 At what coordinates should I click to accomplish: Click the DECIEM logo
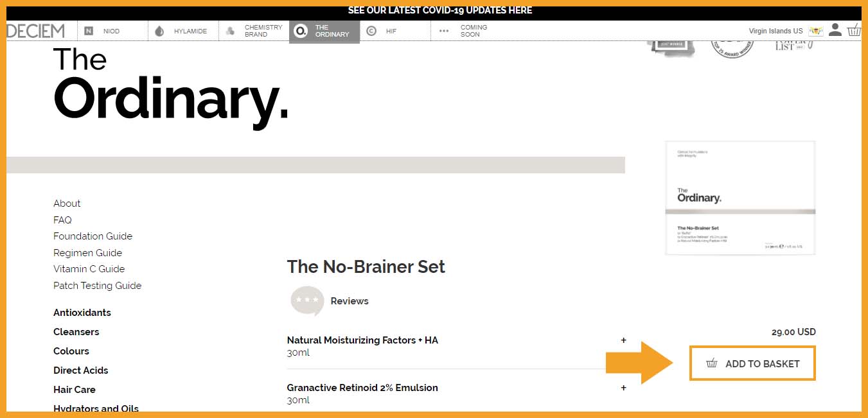(36, 31)
